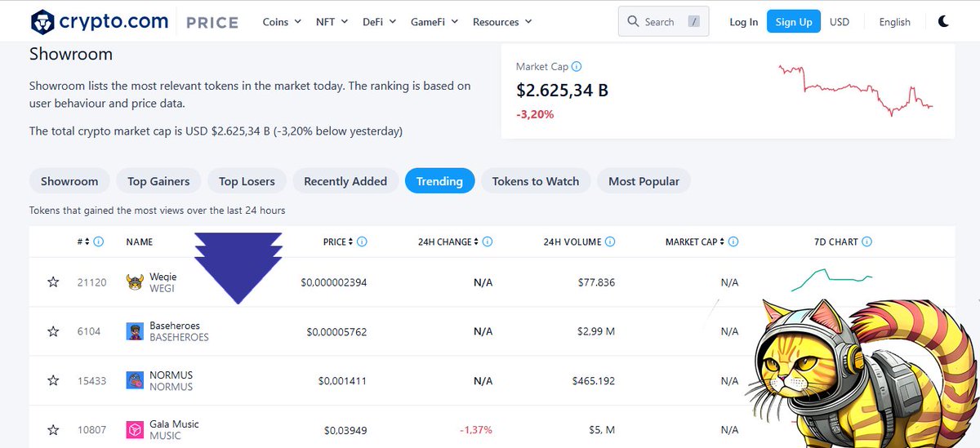Click the Sign Up button
The image size is (980, 448).
[x=794, y=22]
